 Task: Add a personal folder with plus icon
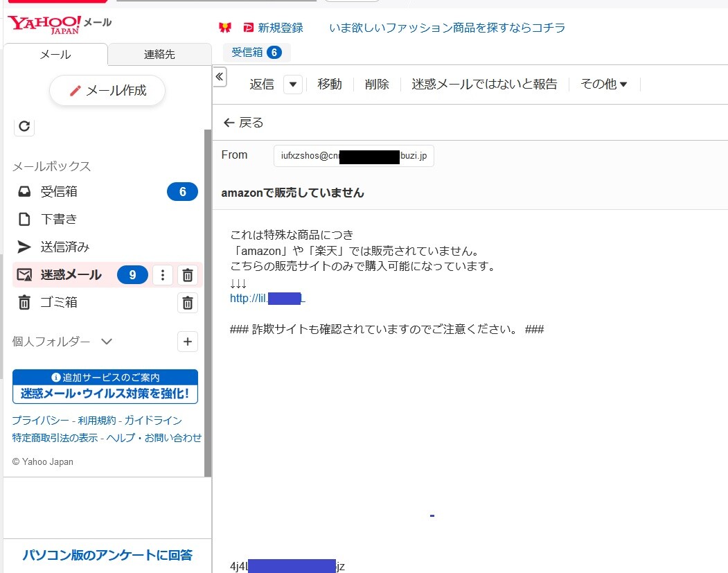(188, 342)
